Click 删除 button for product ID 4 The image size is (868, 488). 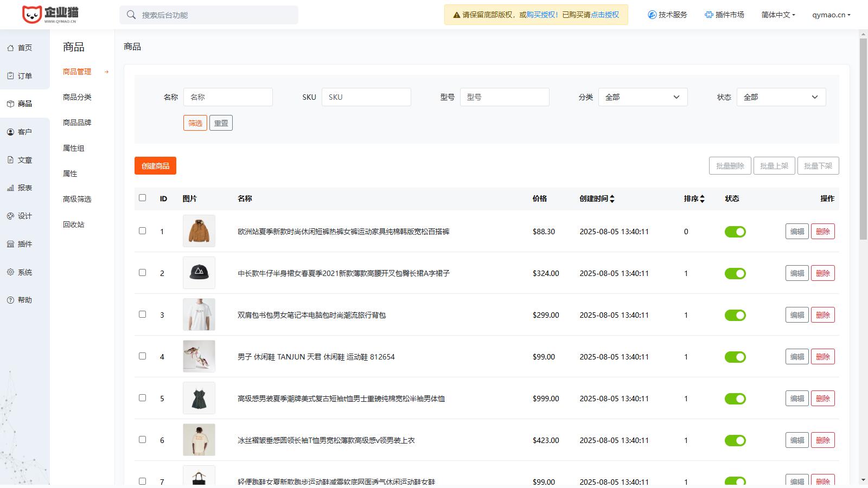pos(822,357)
